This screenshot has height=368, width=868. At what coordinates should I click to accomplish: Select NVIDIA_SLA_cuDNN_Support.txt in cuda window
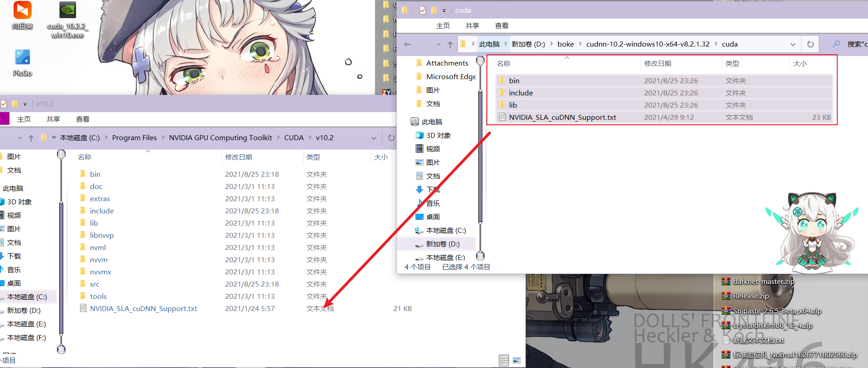click(x=664, y=117)
